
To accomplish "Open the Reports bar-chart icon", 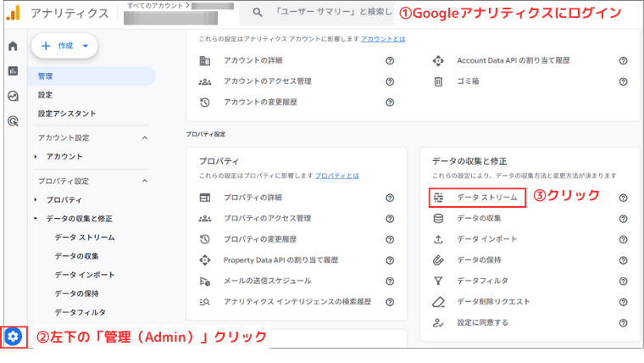I will click(13, 70).
